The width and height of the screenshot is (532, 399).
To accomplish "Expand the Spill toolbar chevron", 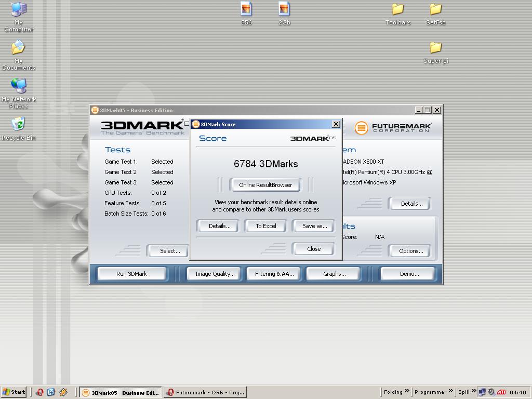I will [x=474, y=391].
